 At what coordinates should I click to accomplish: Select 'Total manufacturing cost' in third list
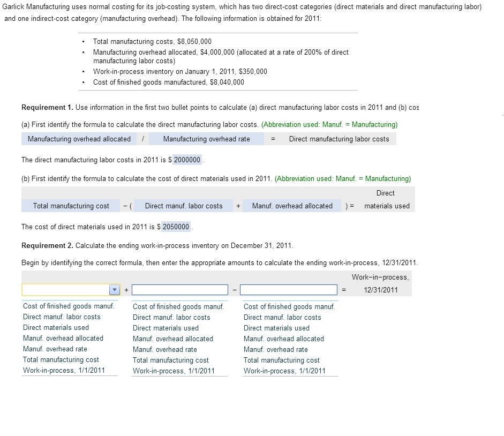pyautogui.click(x=282, y=360)
